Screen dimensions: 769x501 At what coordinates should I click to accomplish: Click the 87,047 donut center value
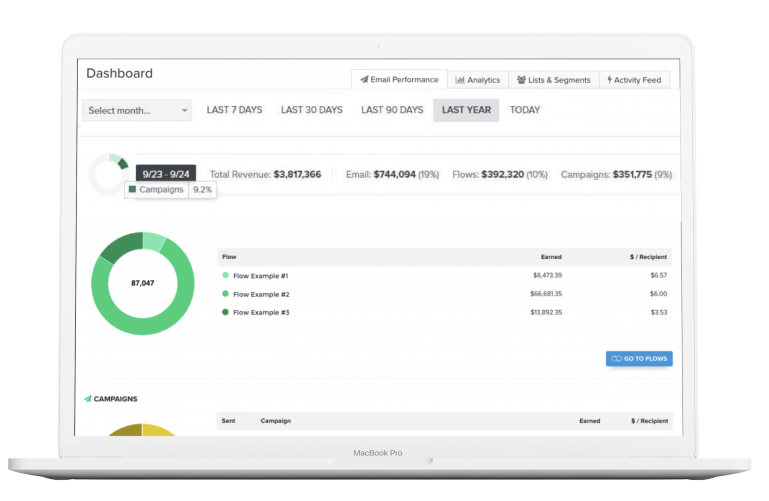143,283
